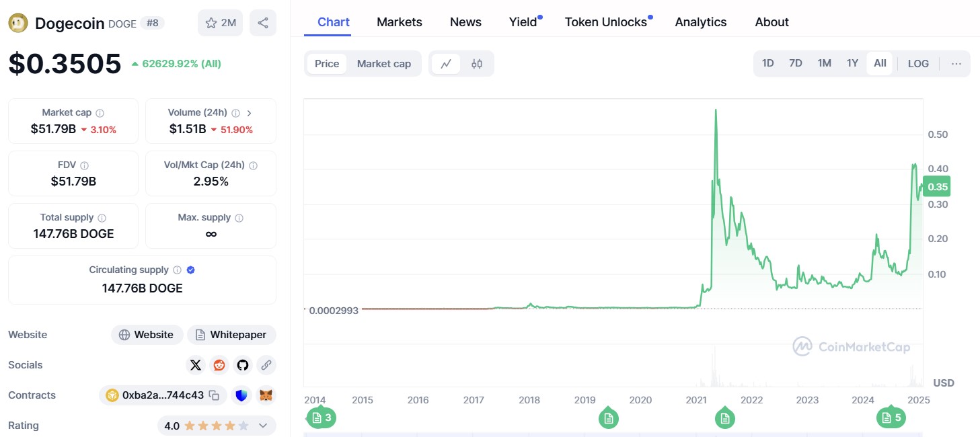Viewport: 980px width, 437px height.
Task: Add Dogecoin to your watchlist star
Action: (x=220, y=22)
